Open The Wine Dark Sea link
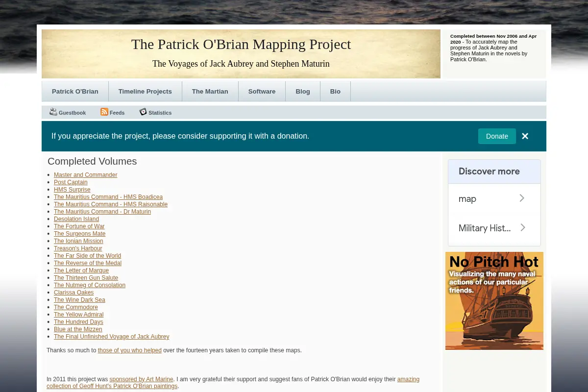 79,300
